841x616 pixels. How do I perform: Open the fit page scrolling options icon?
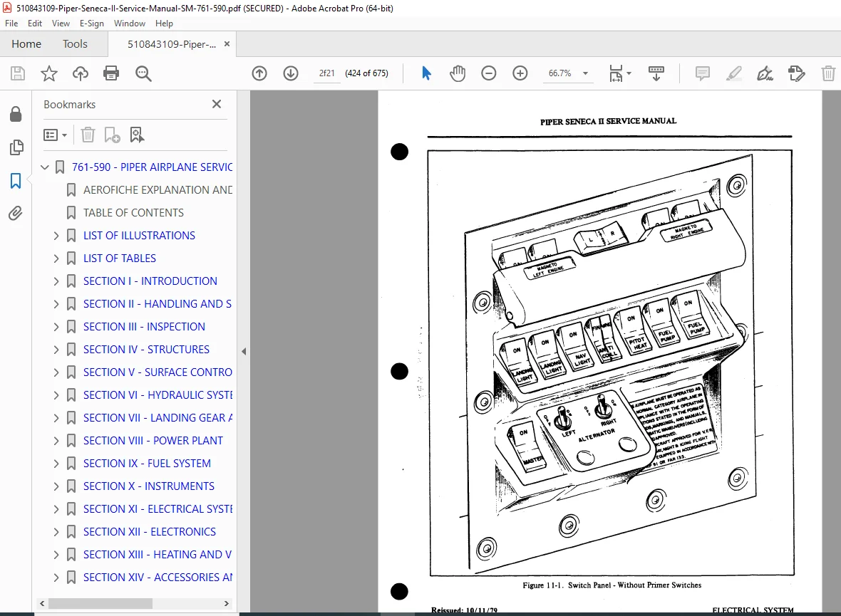pos(620,73)
